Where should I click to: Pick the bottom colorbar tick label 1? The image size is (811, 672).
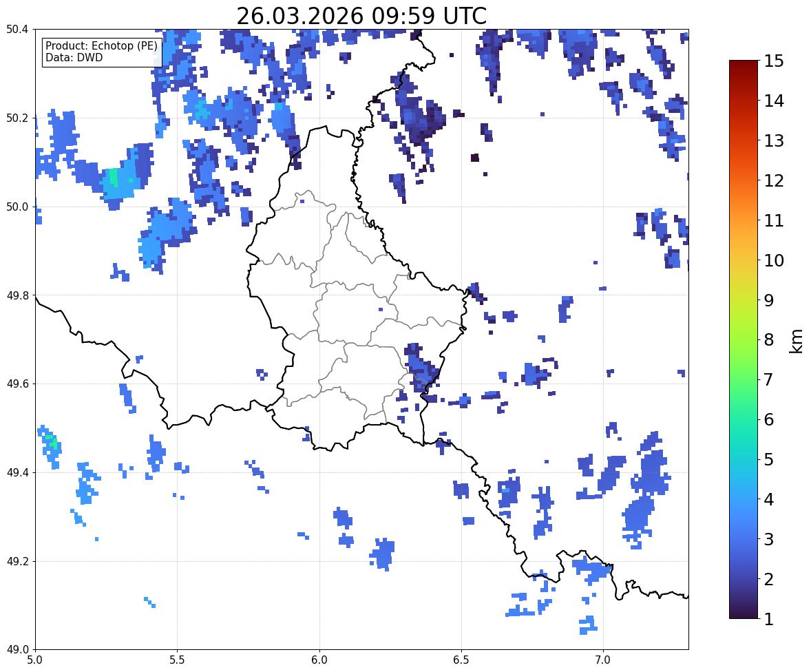[x=769, y=619]
